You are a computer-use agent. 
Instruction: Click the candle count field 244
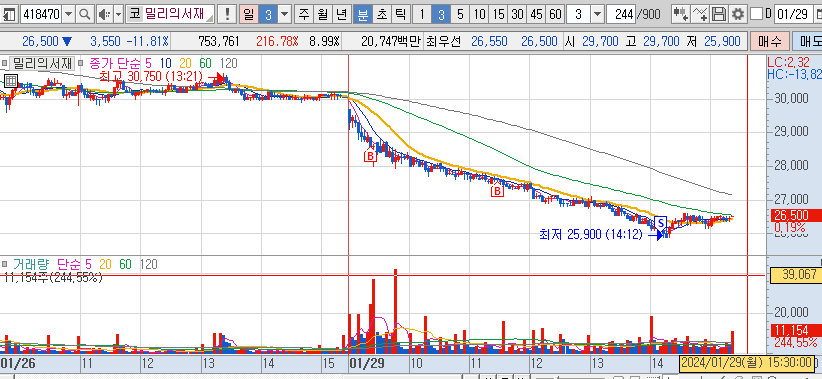pos(621,14)
